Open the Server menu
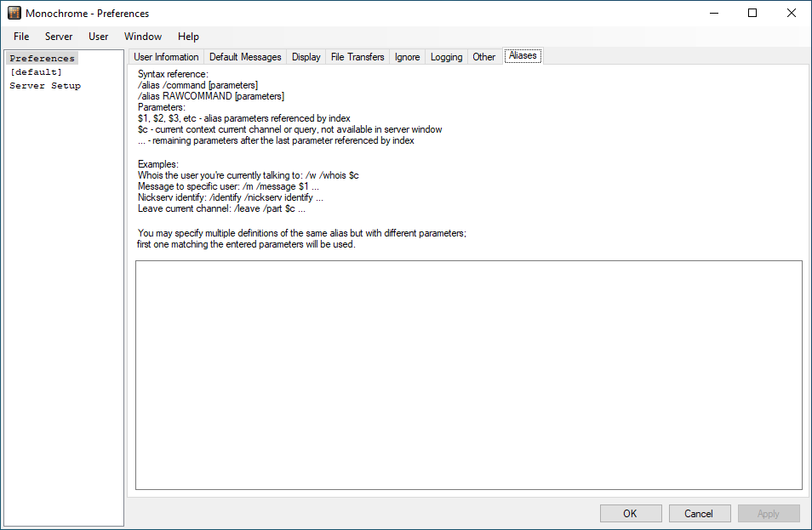Image resolution: width=812 pixels, height=530 pixels. tap(59, 37)
